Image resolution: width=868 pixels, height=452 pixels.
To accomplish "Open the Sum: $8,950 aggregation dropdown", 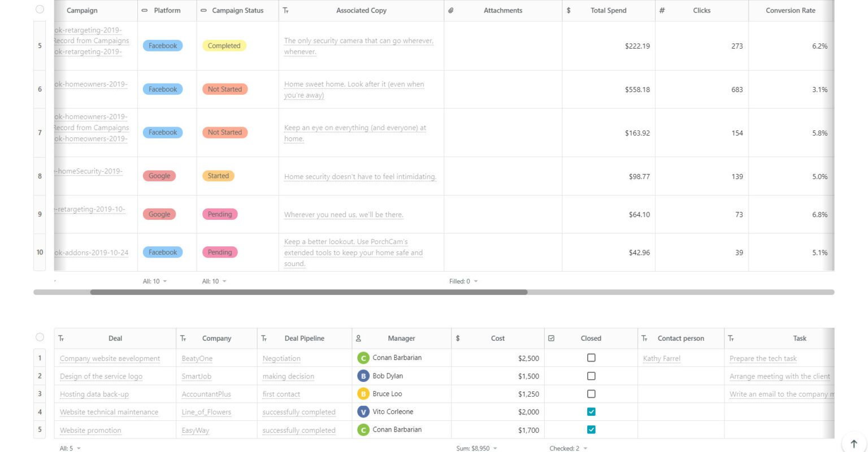I will [x=477, y=447].
